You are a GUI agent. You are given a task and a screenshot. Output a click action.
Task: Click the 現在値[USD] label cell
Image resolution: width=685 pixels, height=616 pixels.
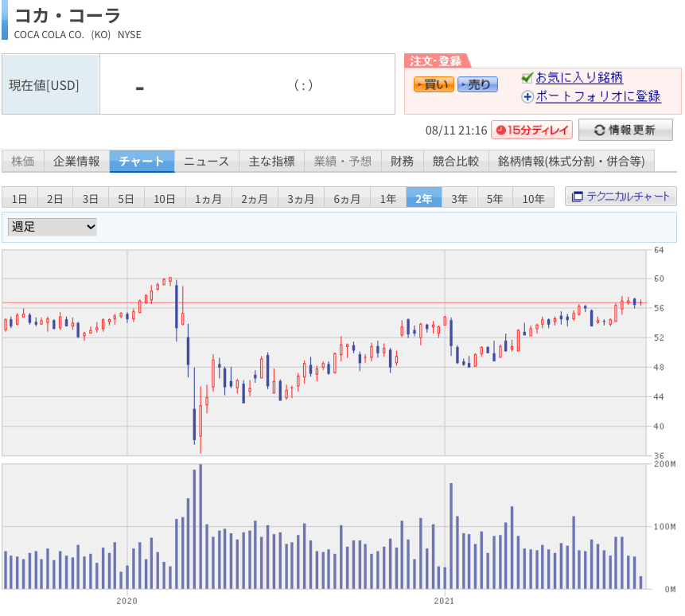pyautogui.click(x=51, y=84)
